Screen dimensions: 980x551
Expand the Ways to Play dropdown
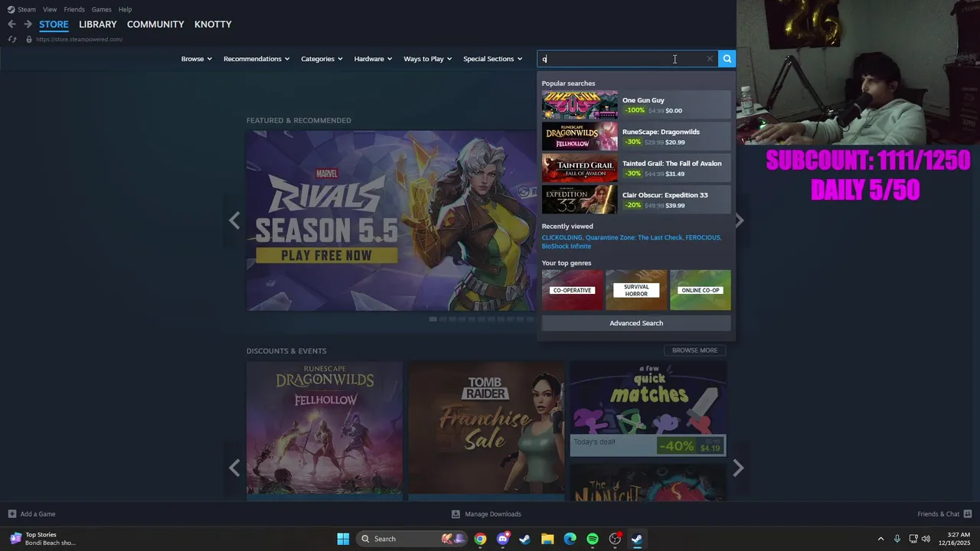pyautogui.click(x=428, y=59)
